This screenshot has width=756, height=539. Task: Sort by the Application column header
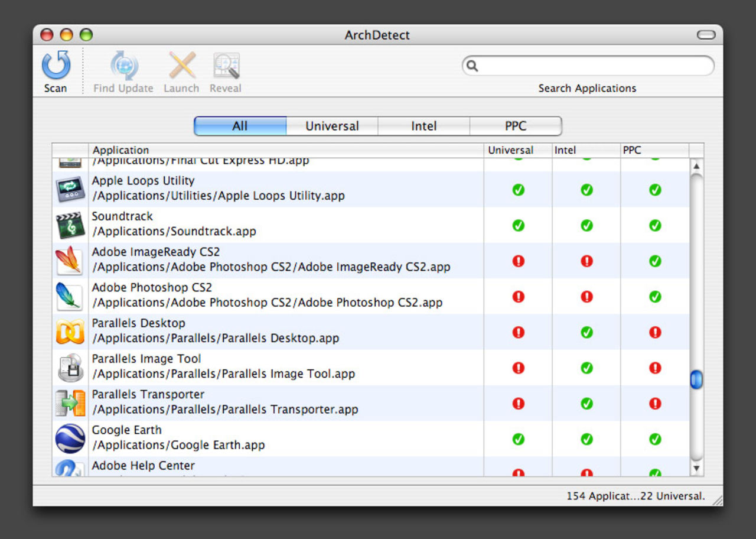(286, 150)
